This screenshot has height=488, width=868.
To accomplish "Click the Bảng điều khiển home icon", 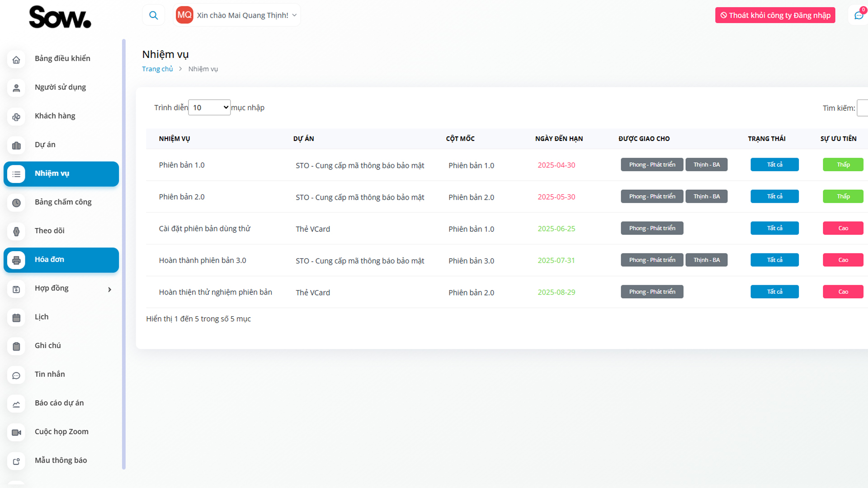I will coord(16,60).
